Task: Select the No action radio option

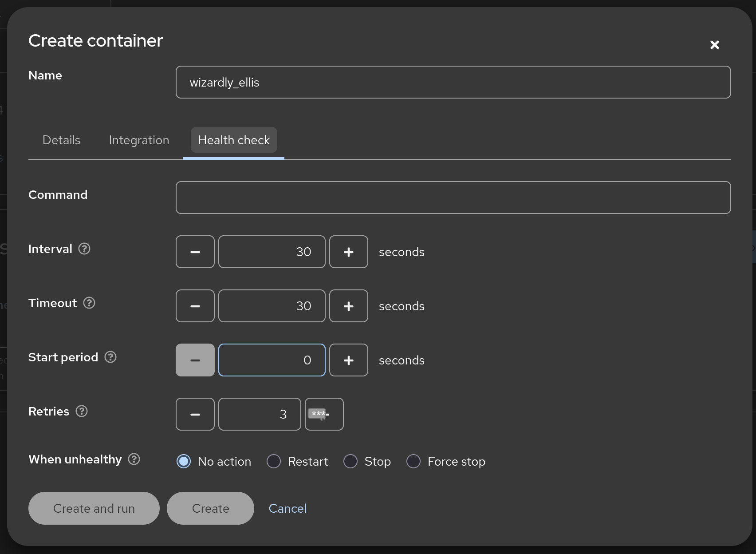Action: tap(184, 461)
